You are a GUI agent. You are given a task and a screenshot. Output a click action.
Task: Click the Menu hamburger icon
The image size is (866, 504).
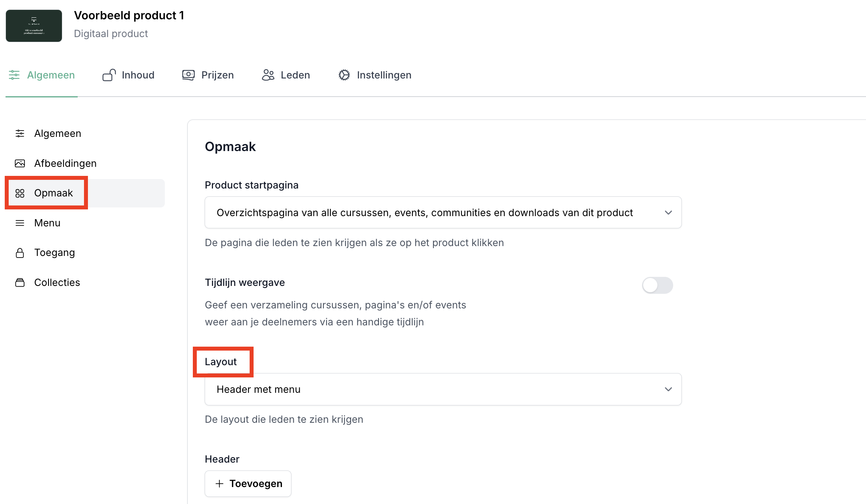click(x=20, y=223)
